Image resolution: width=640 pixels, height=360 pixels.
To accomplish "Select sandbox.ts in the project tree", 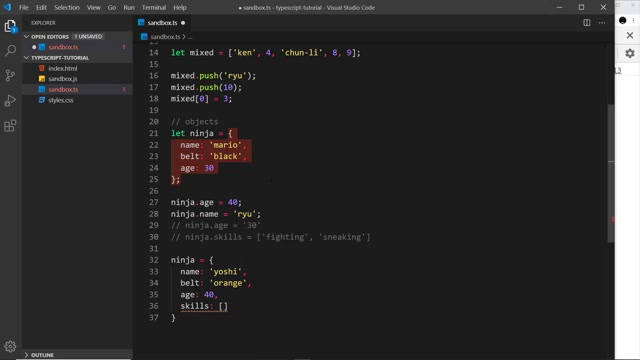I will click(63, 89).
